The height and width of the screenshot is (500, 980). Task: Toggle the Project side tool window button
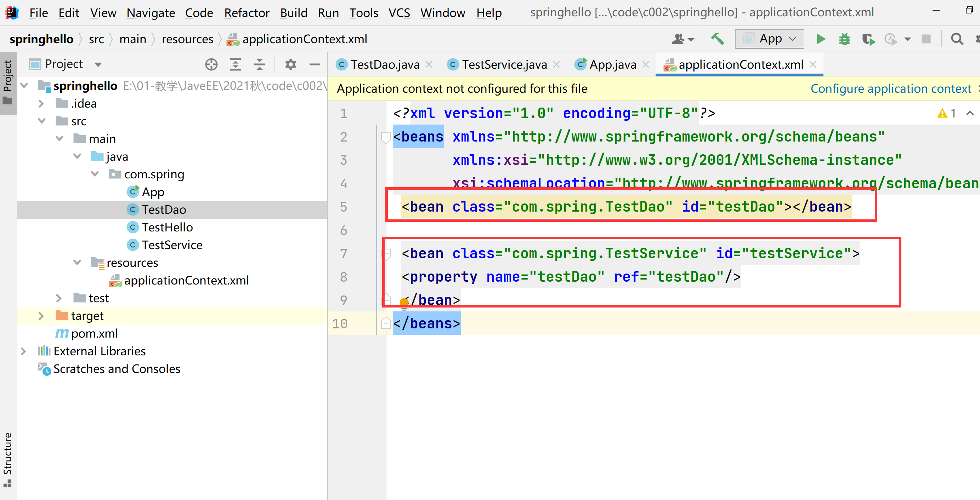[7, 82]
